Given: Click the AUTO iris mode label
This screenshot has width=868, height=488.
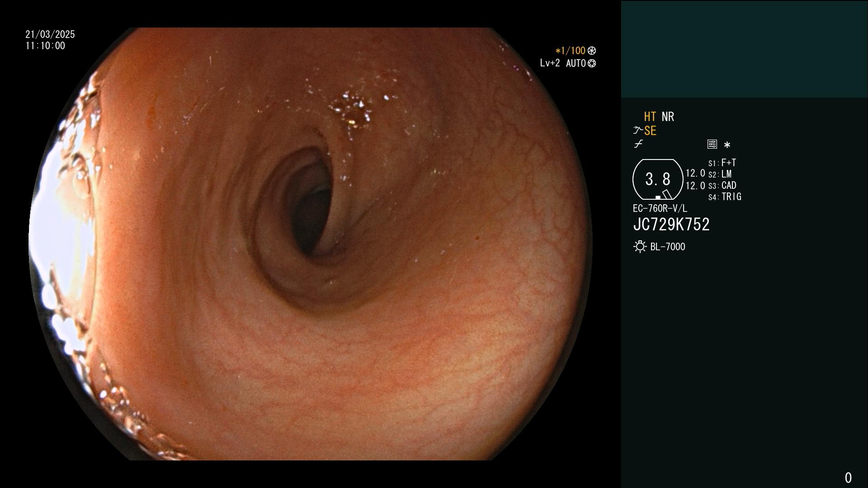Looking at the screenshot, I should (576, 63).
